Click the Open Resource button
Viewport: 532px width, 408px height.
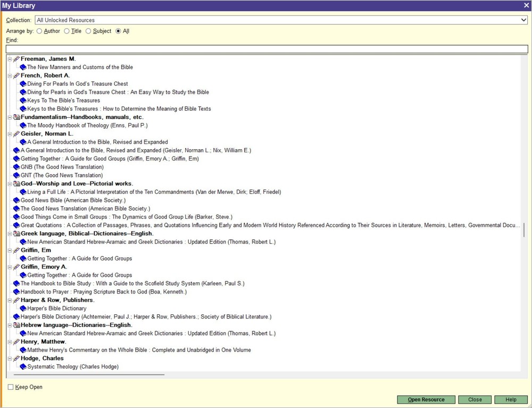pyautogui.click(x=426, y=399)
